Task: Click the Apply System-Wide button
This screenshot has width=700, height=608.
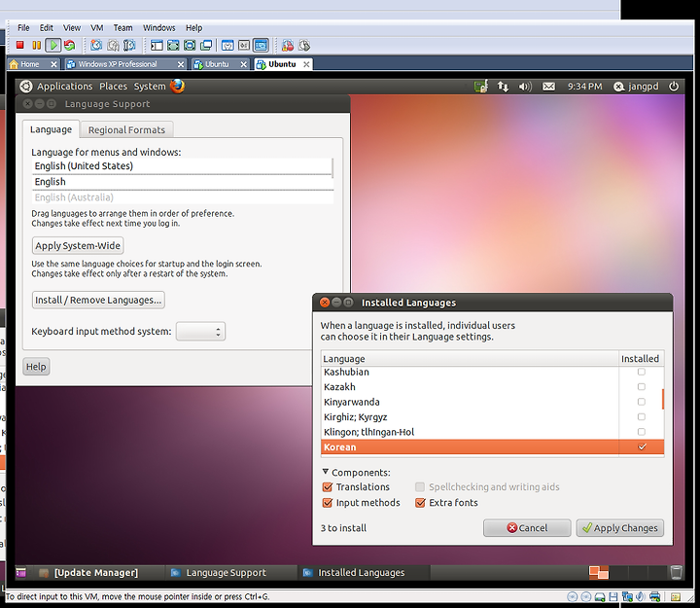Action: (78, 246)
